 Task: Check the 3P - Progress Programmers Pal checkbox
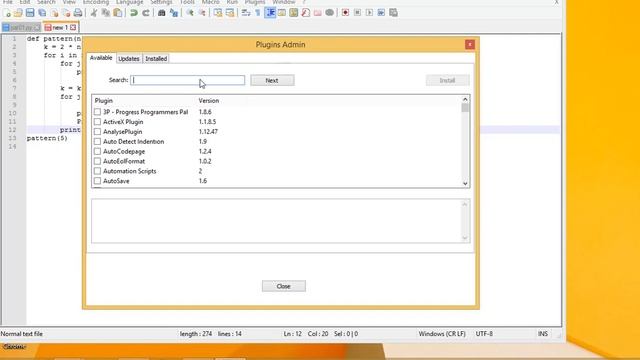click(97, 112)
